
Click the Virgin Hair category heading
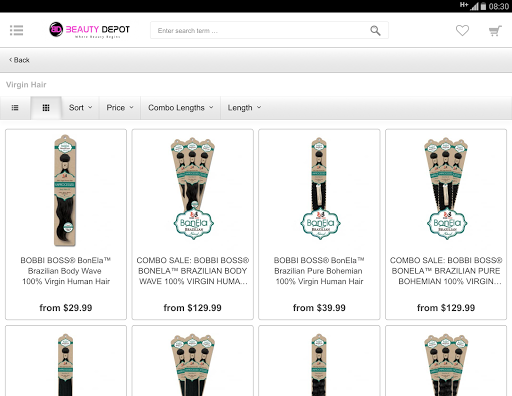pos(26,85)
